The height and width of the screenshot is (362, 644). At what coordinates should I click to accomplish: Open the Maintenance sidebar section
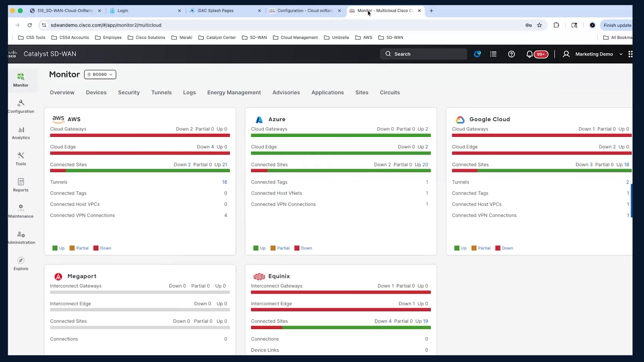pyautogui.click(x=21, y=212)
